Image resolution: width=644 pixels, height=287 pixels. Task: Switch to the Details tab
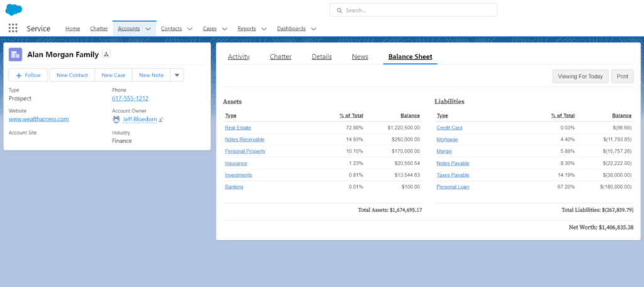tap(321, 57)
